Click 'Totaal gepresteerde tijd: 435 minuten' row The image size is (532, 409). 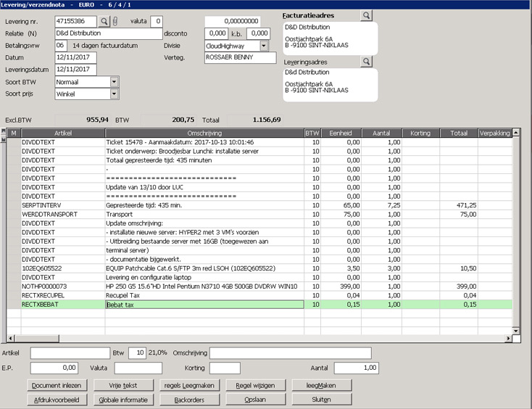tap(259, 160)
